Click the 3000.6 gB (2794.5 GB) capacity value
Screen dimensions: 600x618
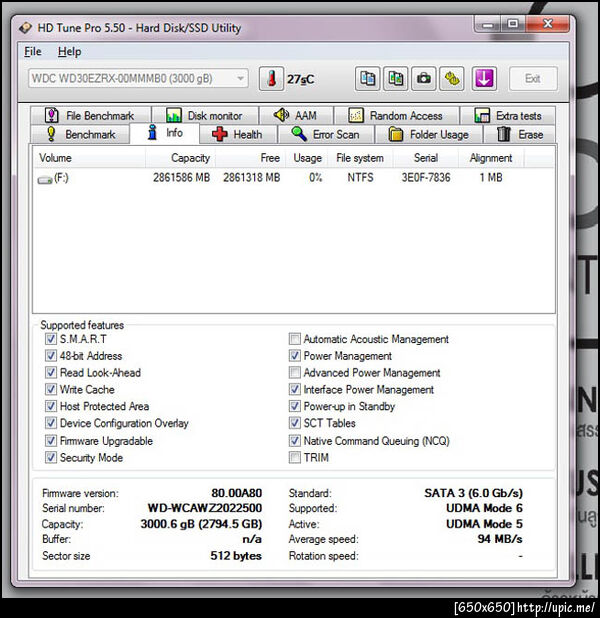[x=201, y=524]
